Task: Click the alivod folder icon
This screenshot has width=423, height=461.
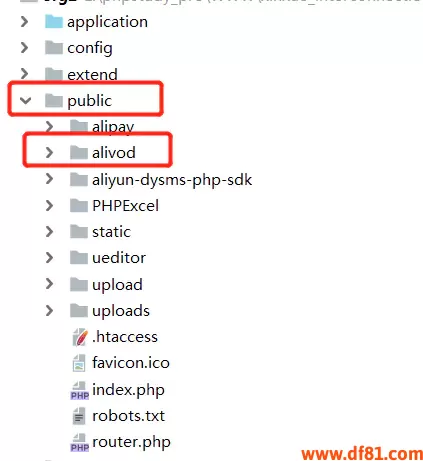Action: pyautogui.click(x=79, y=153)
